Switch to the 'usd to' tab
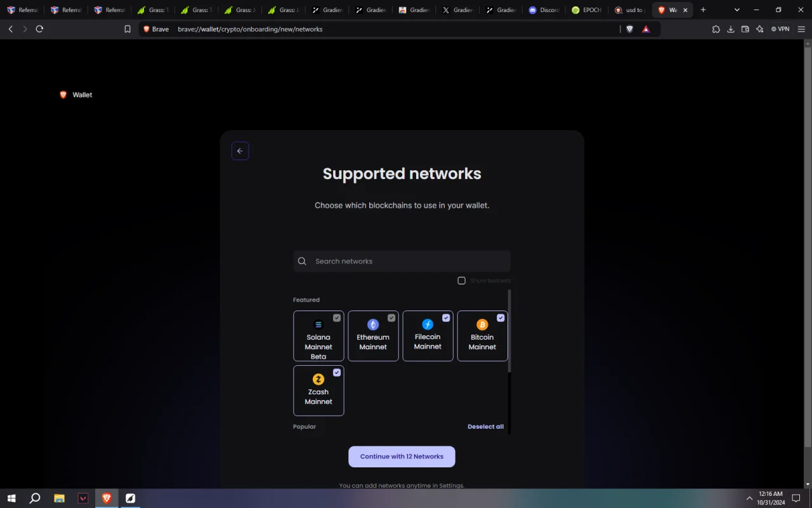812x508 pixels. tap(630, 10)
